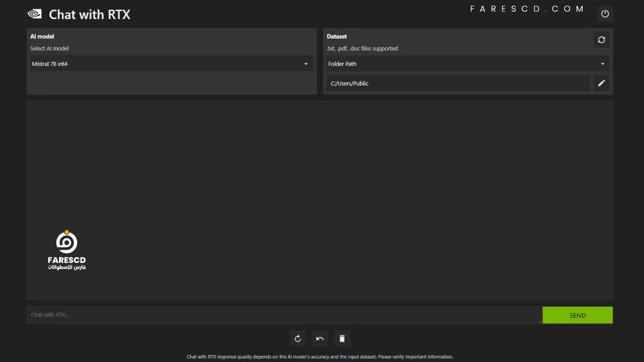Click inside the empty chat history area
644x362 pixels.
click(319, 200)
